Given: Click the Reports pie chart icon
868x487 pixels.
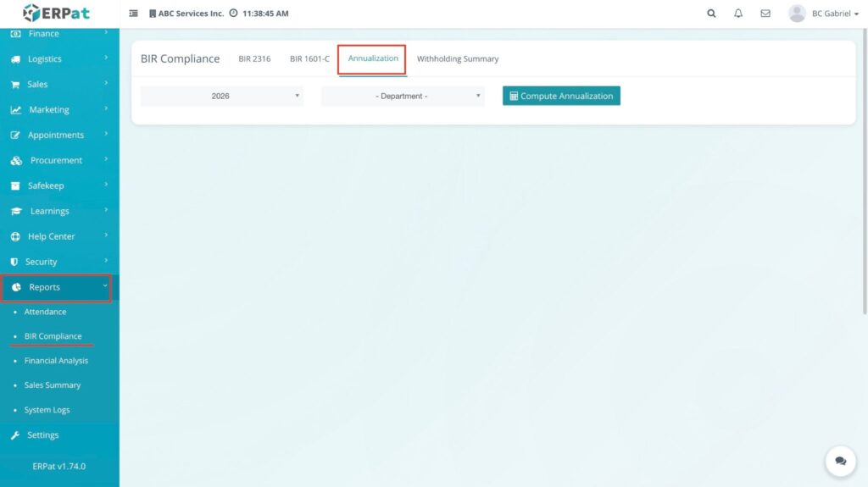Looking at the screenshot, I should 16,287.
